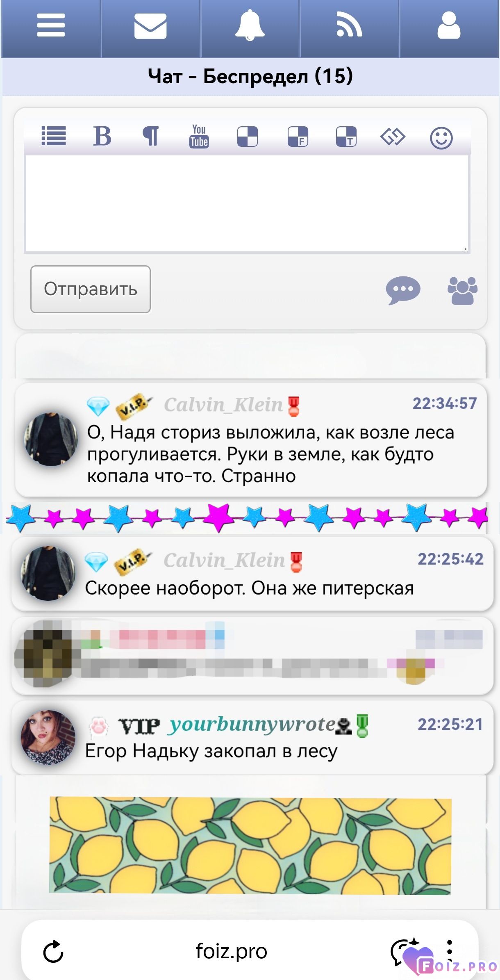This screenshot has height=980, width=500.
Task: Focus the chat message text area
Action: [247, 204]
